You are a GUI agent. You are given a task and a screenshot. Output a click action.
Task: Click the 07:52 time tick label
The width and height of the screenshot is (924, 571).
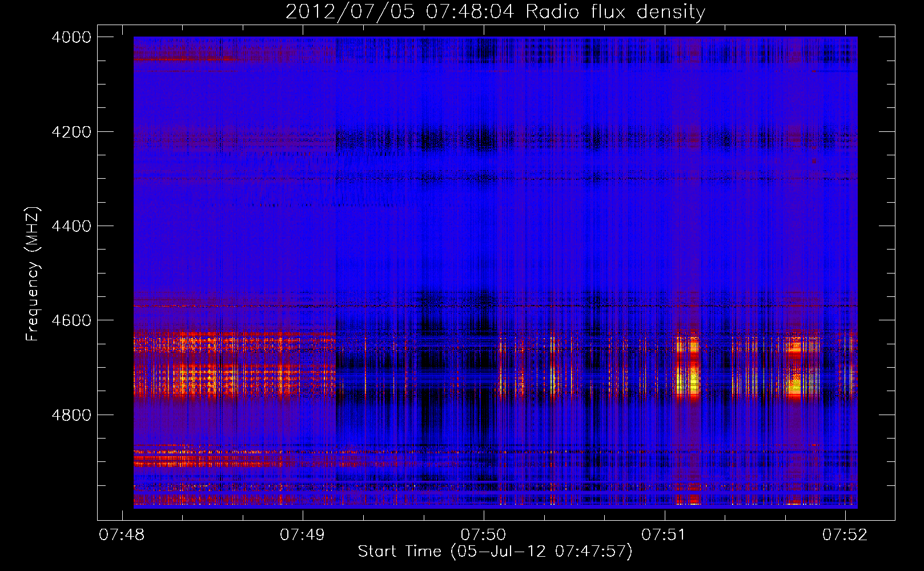point(845,534)
